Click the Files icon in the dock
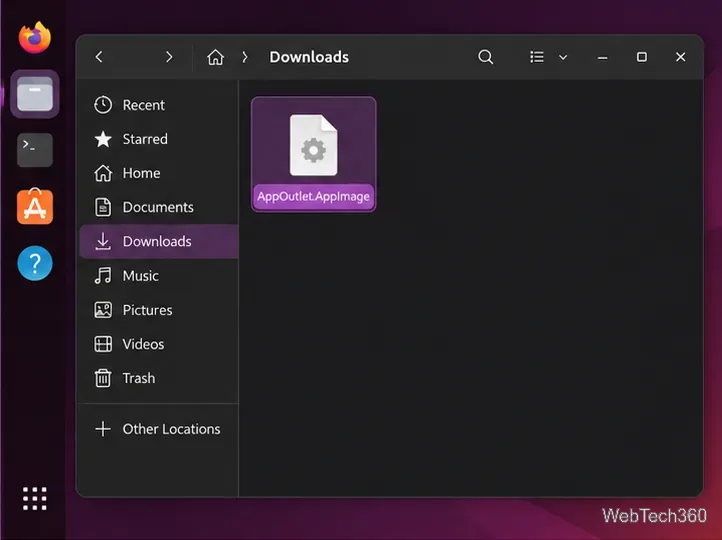This screenshot has height=540, width=722. point(35,94)
